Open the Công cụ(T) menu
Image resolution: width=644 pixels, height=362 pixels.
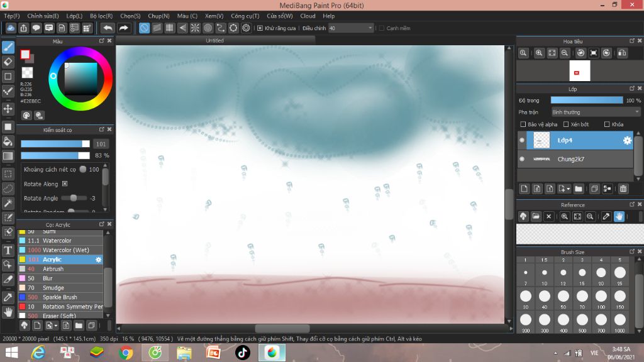[x=245, y=16]
